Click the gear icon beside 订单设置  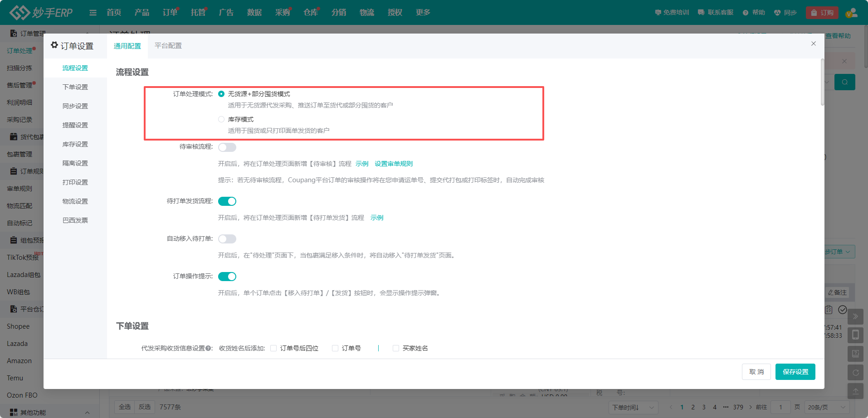click(x=54, y=45)
